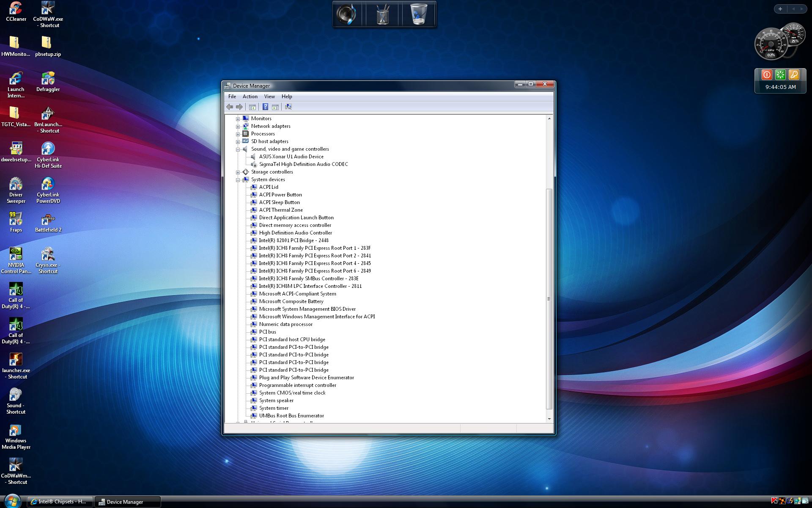Select Direct memory access controller entry
812x508 pixels.
click(x=295, y=225)
